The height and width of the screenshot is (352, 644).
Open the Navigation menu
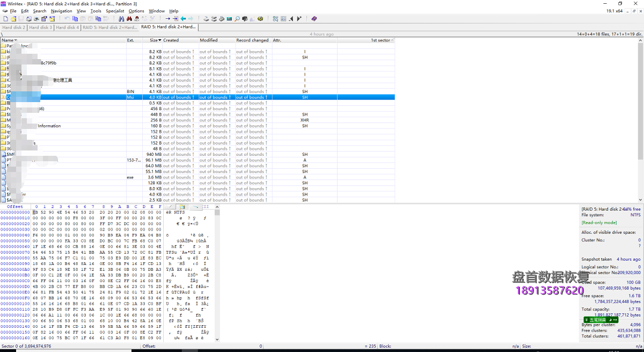[61, 11]
